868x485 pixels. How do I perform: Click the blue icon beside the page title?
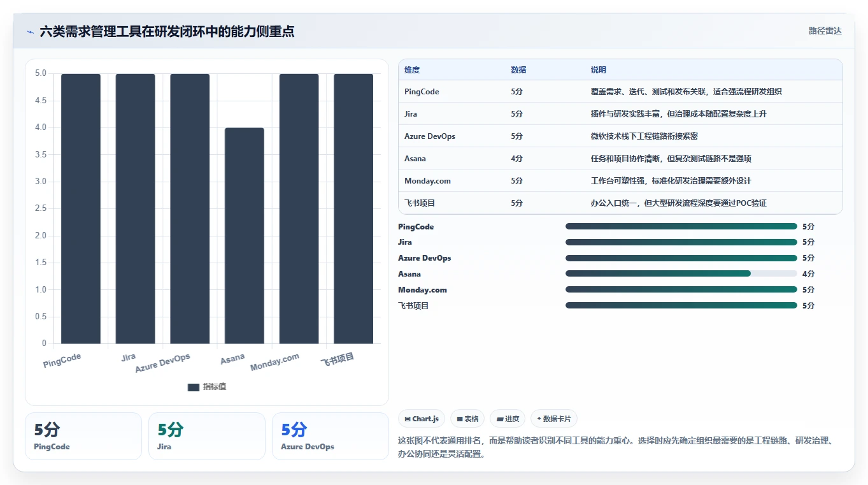(30, 31)
